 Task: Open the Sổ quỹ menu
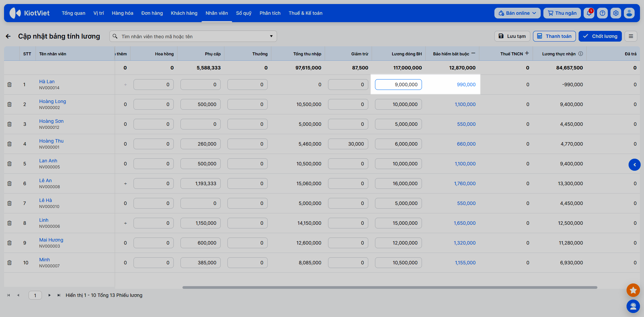[244, 13]
